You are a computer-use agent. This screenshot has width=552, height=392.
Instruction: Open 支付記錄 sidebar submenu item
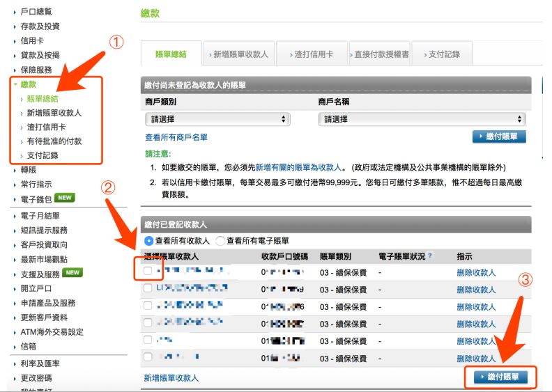click(43, 155)
